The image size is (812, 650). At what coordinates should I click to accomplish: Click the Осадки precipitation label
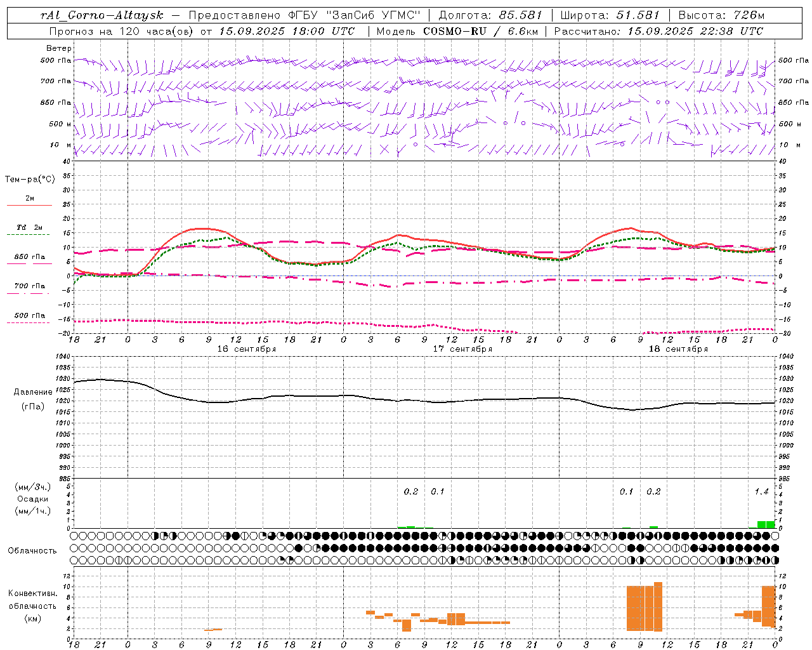pos(32,499)
